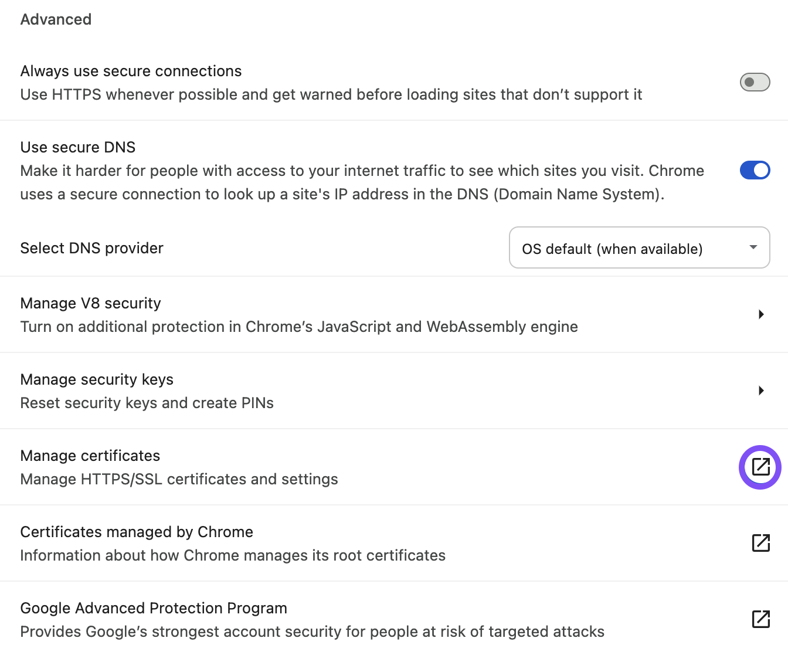Screen dimensions: 788x672
Task: Toggle the secure connections switch off
Action: pos(755,82)
